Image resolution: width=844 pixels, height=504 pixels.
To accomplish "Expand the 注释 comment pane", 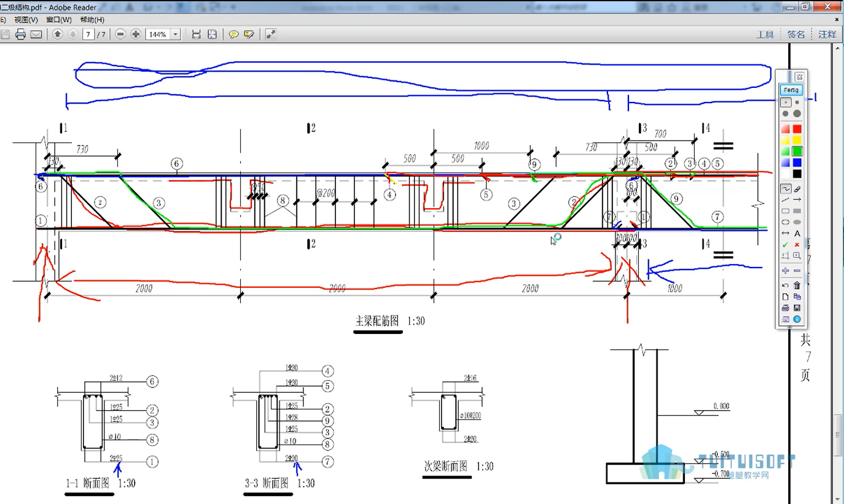I will coord(827,34).
